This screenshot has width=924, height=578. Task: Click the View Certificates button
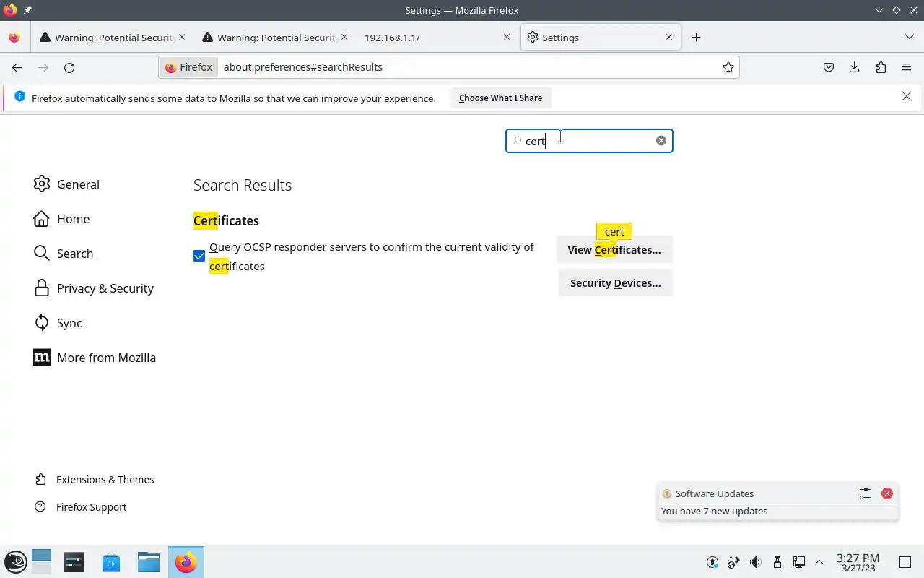[x=614, y=249]
